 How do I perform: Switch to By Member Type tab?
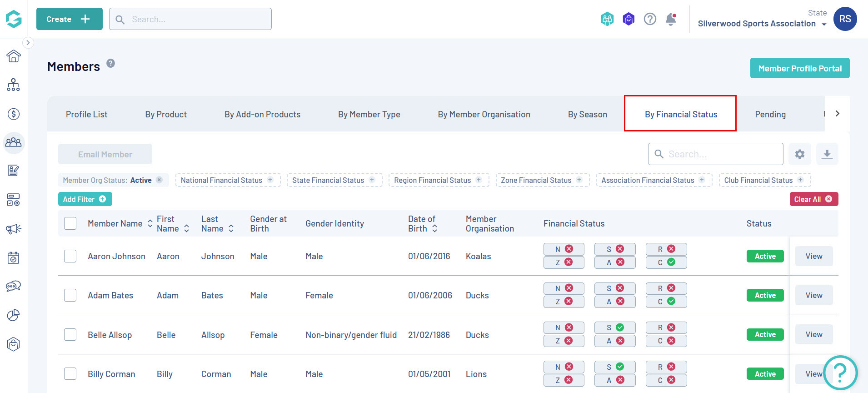(369, 114)
